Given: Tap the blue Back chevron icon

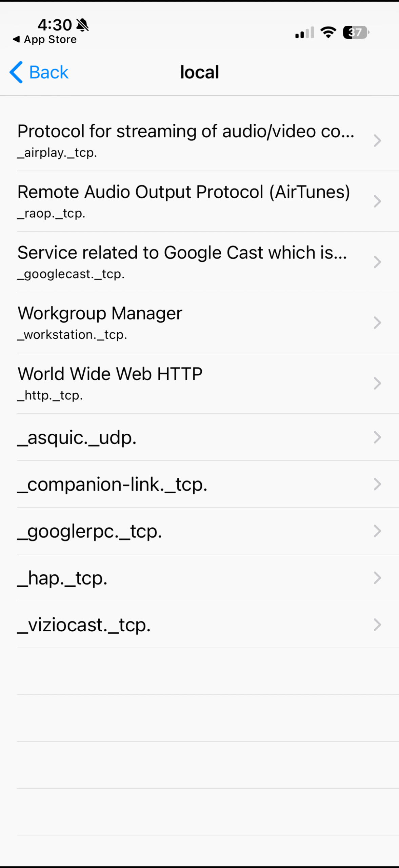Looking at the screenshot, I should [x=16, y=72].
